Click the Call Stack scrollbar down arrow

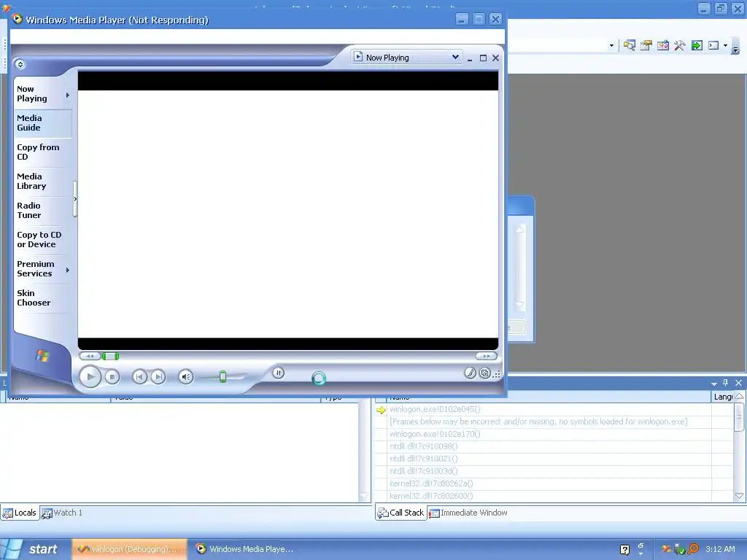pos(740,496)
